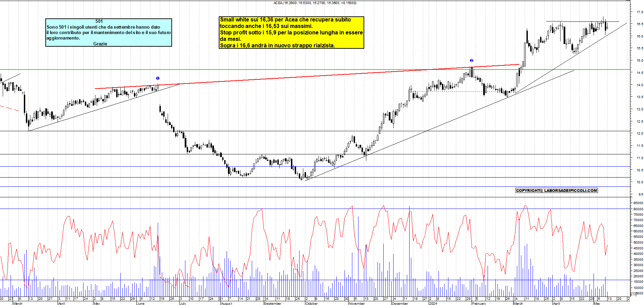Image resolution: width=644 pixels, height=305 pixels.
Task: Click the 12.5 price axis label
Action: click(x=640, y=121)
